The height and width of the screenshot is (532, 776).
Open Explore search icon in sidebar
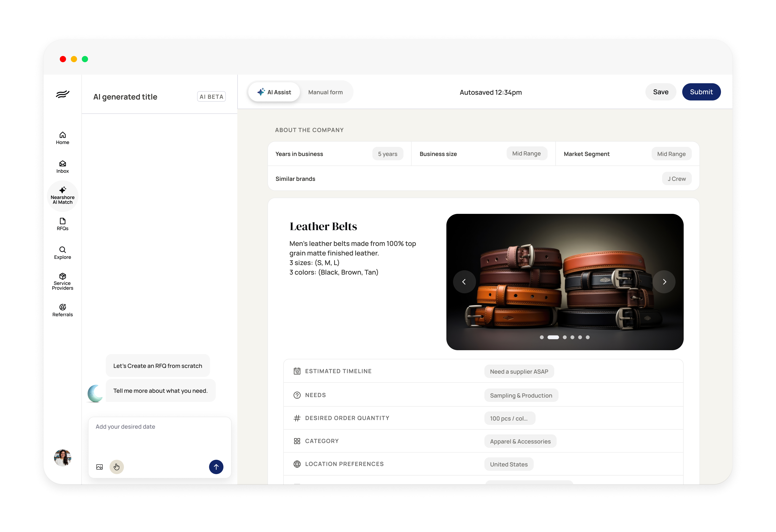(x=62, y=252)
